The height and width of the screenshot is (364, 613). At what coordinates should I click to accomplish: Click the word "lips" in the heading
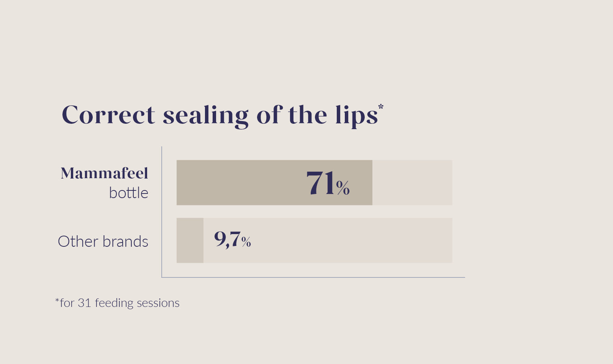point(356,115)
